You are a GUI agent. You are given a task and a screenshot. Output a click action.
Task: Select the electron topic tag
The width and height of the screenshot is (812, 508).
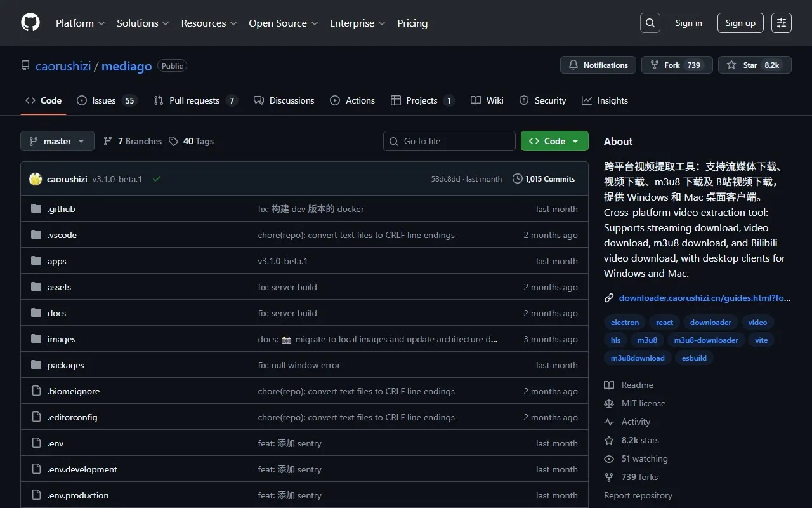(x=624, y=323)
